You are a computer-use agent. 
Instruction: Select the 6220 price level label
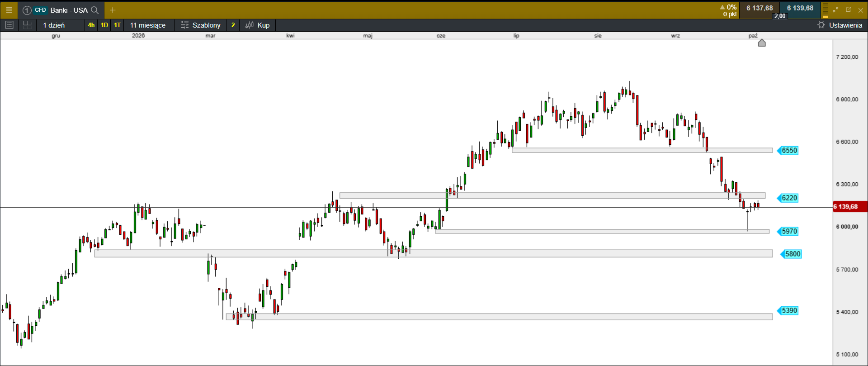788,198
